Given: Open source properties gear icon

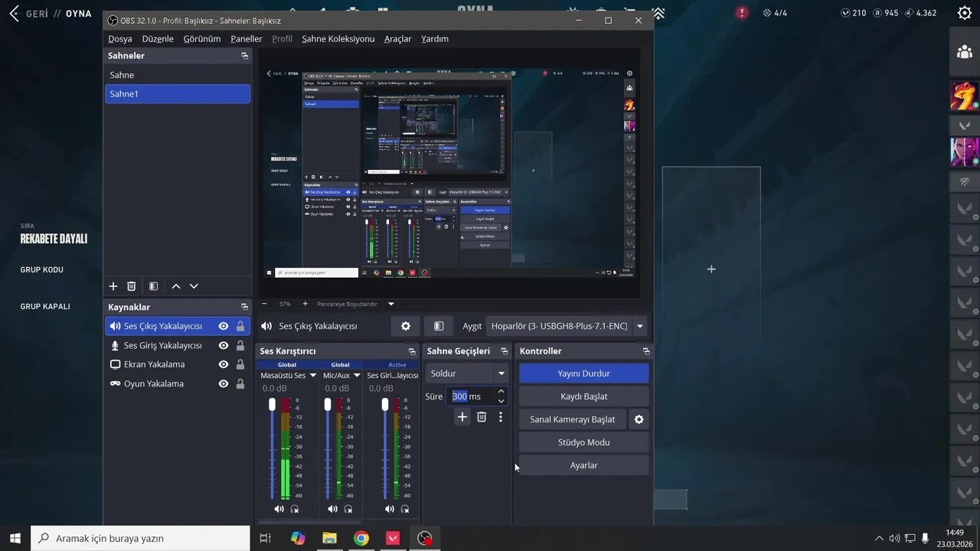Looking at the screenshot, I should point(406,326).
